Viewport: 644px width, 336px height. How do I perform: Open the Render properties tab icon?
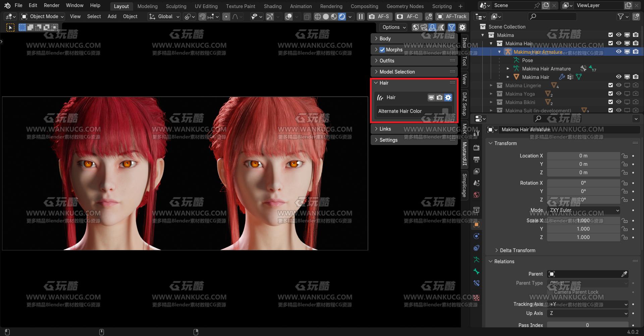[x=476, y=148]
